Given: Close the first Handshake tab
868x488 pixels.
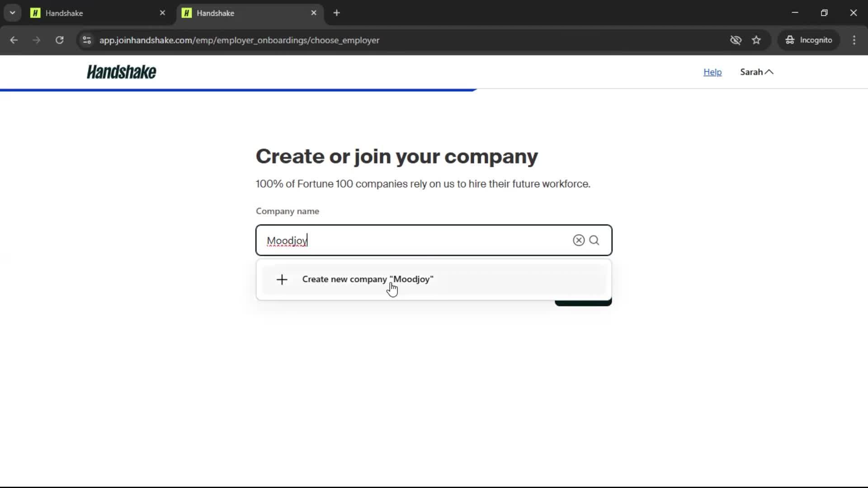Looking at the screenshot, I should tap(162, 13).
